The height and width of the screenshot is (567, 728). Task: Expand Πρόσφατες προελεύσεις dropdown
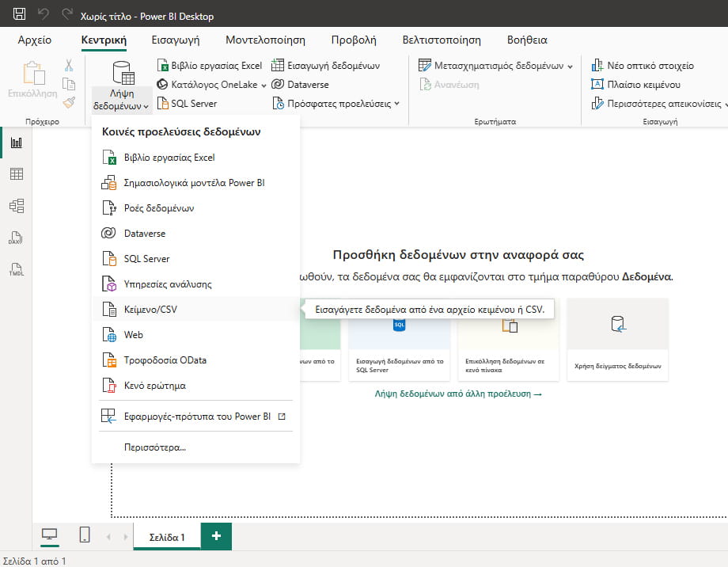(397, 104)
